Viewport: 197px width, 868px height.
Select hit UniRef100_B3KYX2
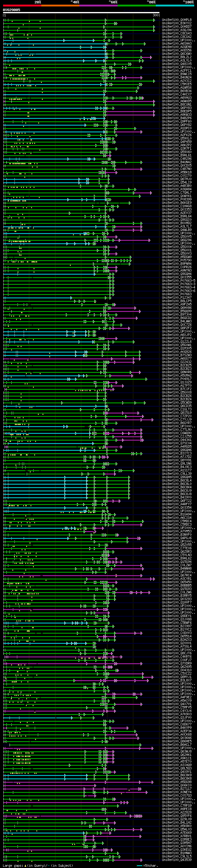point(177,23)
